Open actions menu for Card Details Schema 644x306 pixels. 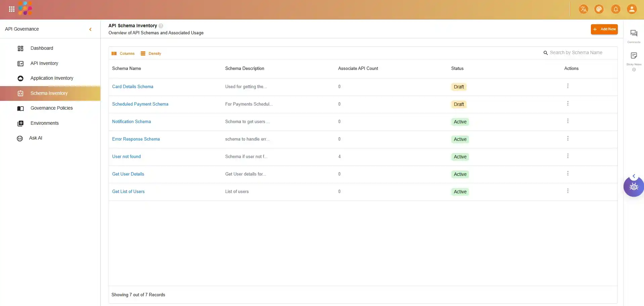point(567,86)
